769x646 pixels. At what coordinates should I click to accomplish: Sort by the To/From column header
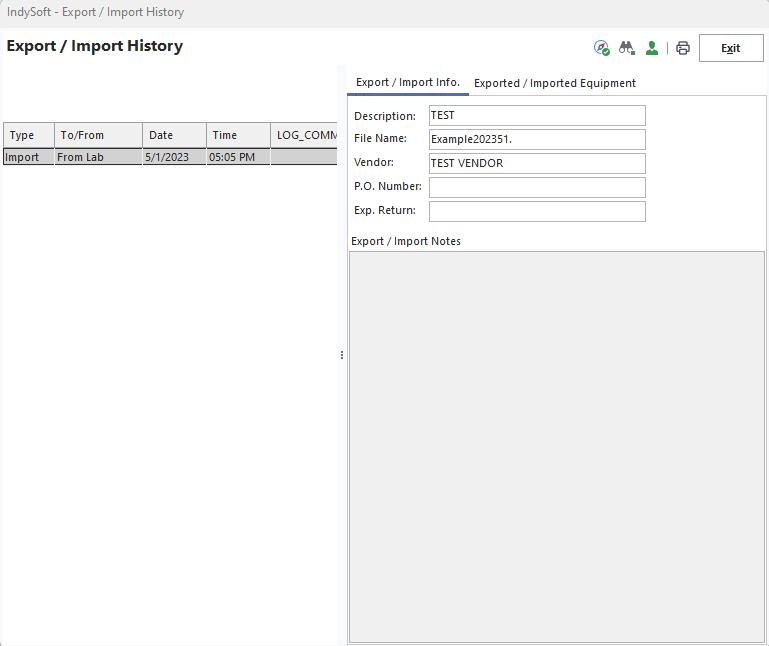98,135
